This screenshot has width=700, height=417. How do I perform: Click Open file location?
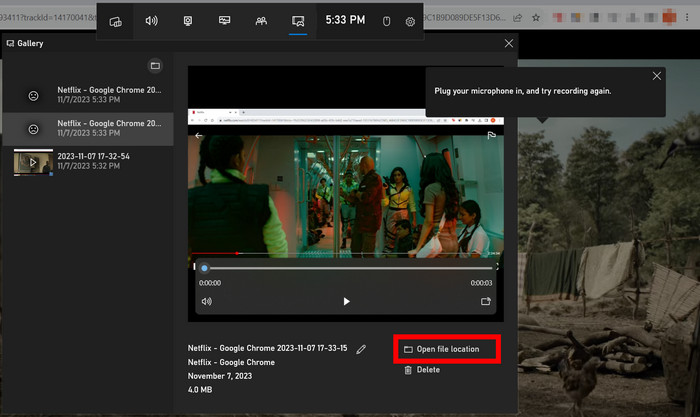point(447,349)
